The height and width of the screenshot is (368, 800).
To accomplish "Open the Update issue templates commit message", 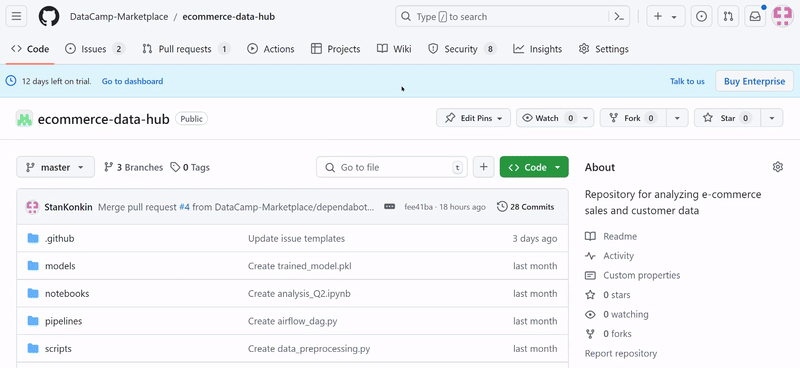I will pyautogui.click(x=296, y=238).
